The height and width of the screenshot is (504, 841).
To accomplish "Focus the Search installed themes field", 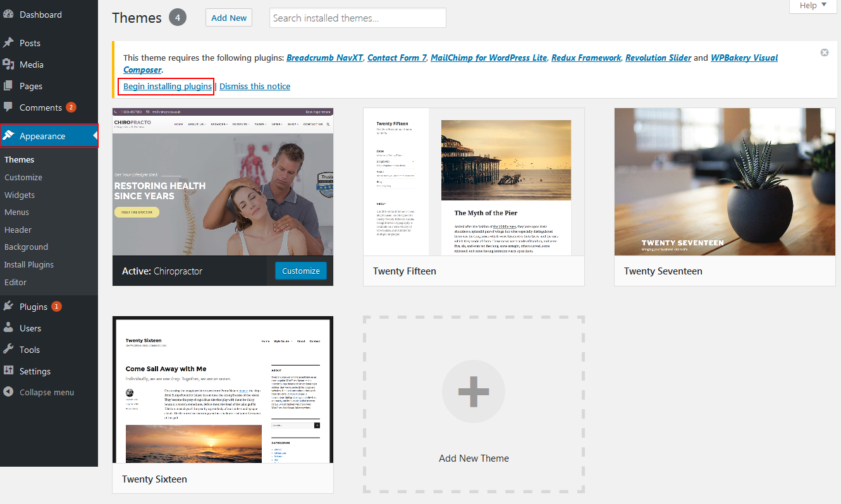I will pos(357,18).
